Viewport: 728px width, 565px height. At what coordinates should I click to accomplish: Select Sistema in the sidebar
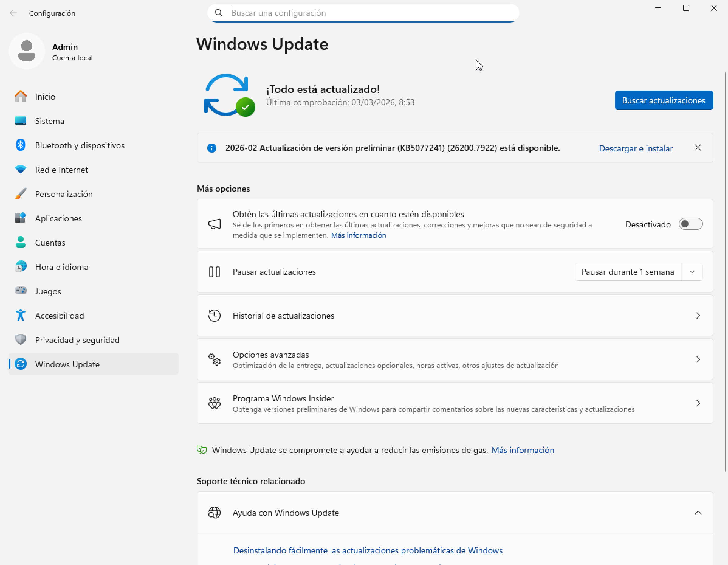(93, 121)
